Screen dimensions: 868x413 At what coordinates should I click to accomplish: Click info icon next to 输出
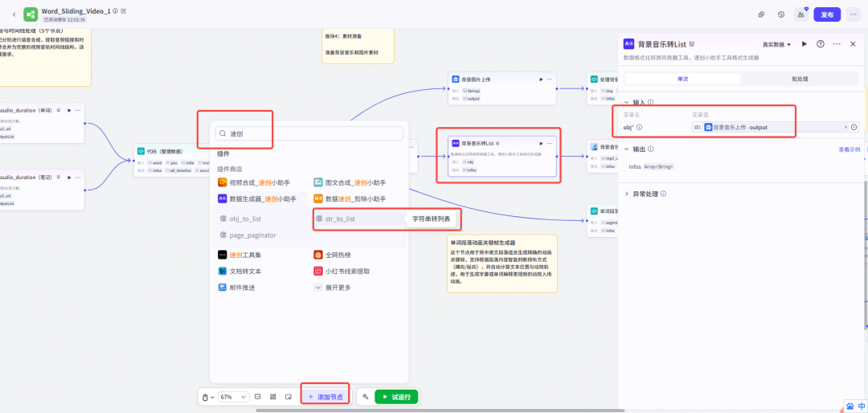coord(650,149)
